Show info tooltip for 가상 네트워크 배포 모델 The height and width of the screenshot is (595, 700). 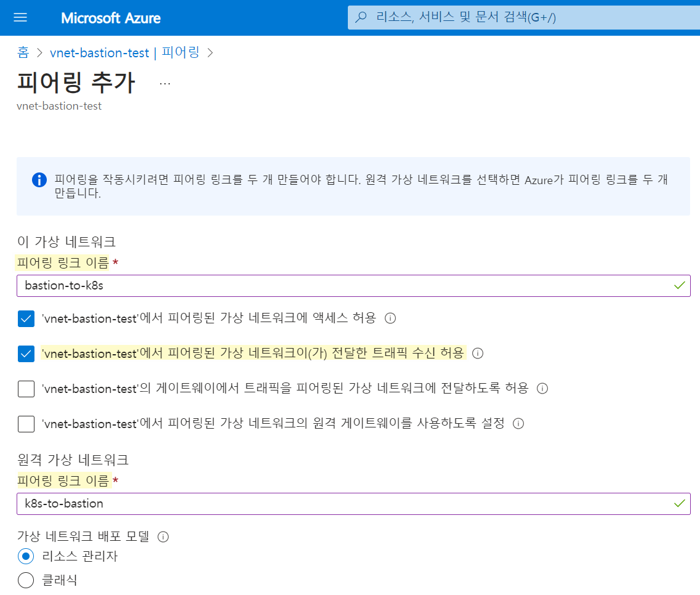[x=163, y=537]
